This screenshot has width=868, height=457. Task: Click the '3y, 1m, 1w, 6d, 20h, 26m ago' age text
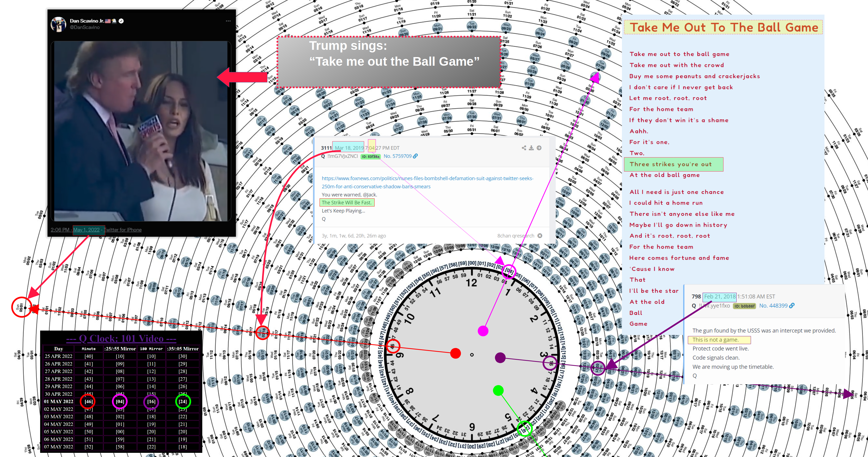[353, 236]
